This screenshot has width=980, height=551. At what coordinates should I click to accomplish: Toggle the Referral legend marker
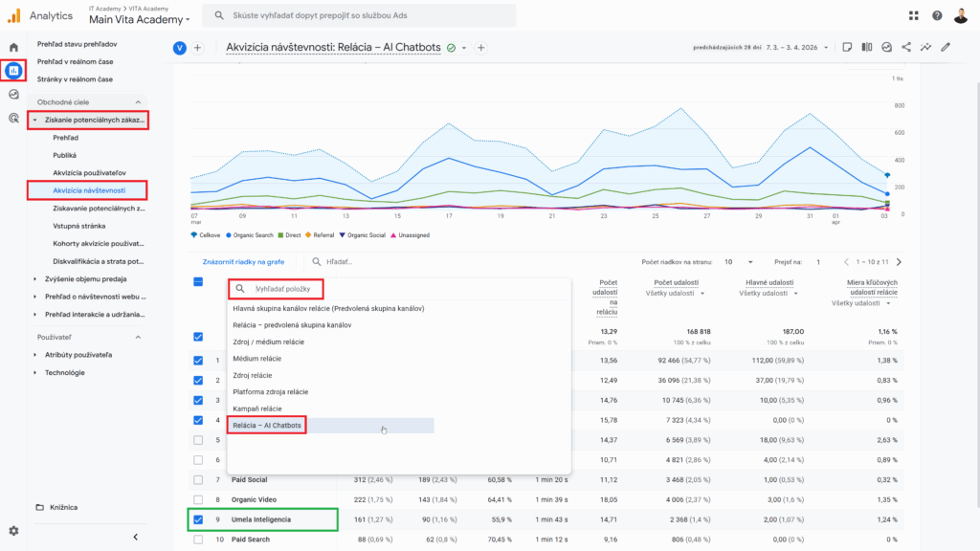(x=308, y=235)
